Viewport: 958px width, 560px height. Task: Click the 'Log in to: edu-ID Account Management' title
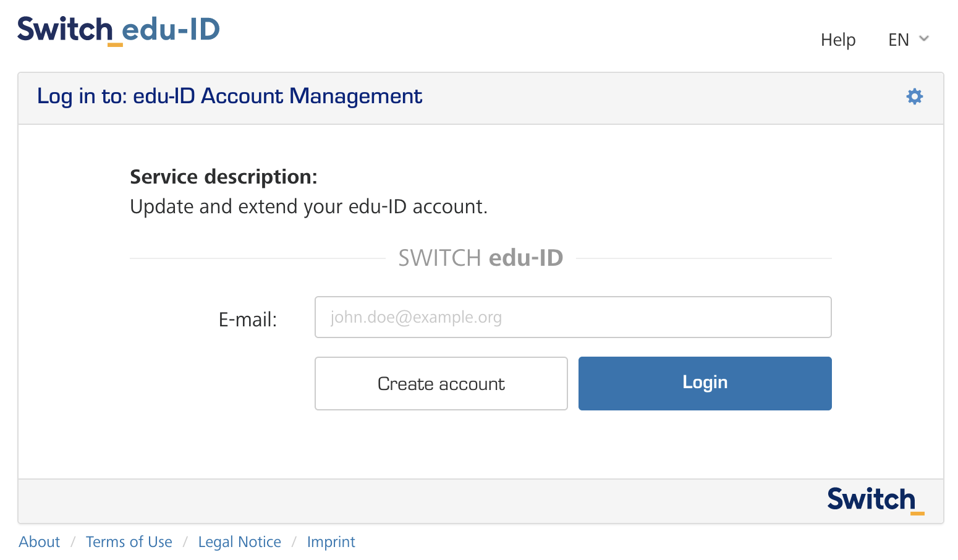click(229, 96)
